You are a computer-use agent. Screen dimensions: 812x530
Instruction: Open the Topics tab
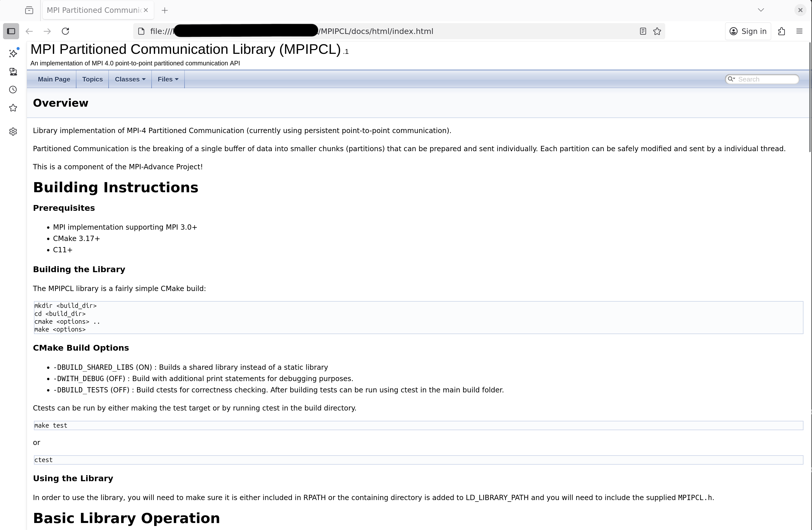pyautogui.click(x=93, y=79)
